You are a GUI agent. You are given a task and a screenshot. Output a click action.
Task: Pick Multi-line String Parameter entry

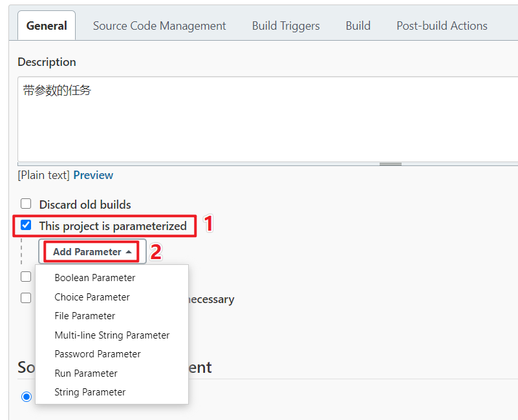tap(112, 335)
